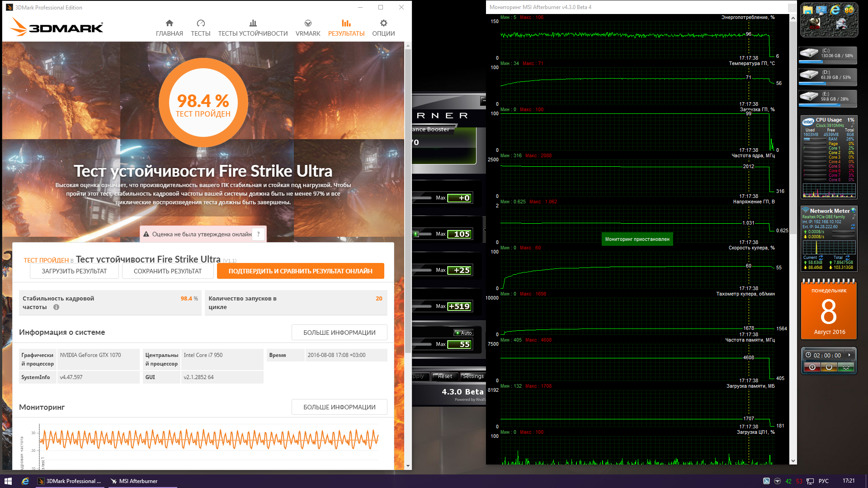Viewport: 868px width, 488px height.
Task: Click СОХРАНИТЬ РЕЗУЛЬТАТ button
Action: pyautogui.click(x=168, y=271)
